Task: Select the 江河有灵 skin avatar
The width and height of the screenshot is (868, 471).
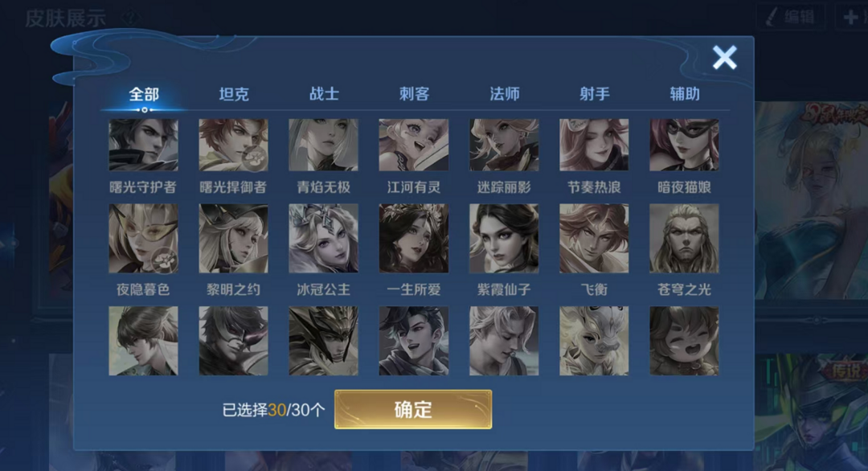Action: pos(414,145)
